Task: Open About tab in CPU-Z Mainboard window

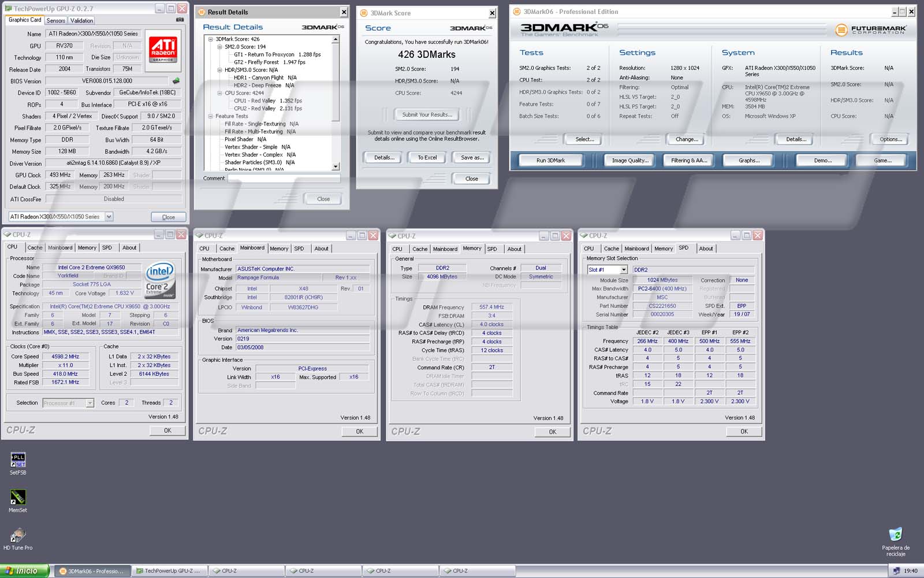Action: point(321,249)
